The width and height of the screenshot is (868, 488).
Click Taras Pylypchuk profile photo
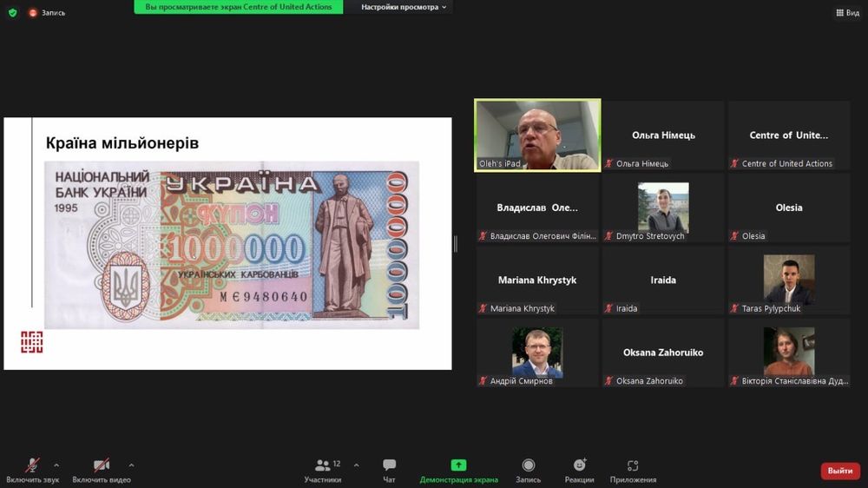click(x=789, y=280)
